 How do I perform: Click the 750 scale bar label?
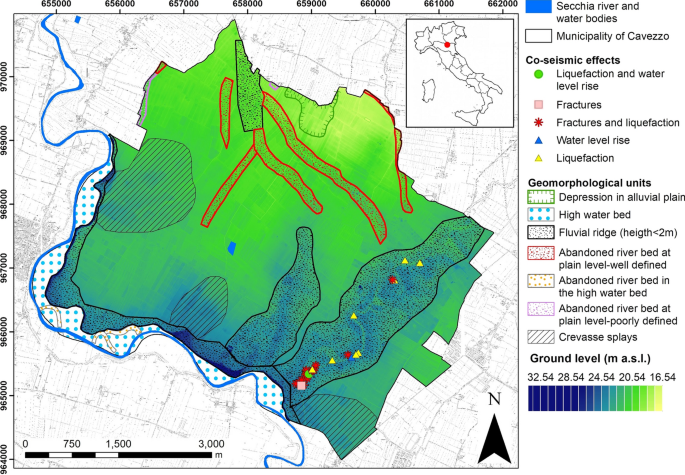coord(72,444)
